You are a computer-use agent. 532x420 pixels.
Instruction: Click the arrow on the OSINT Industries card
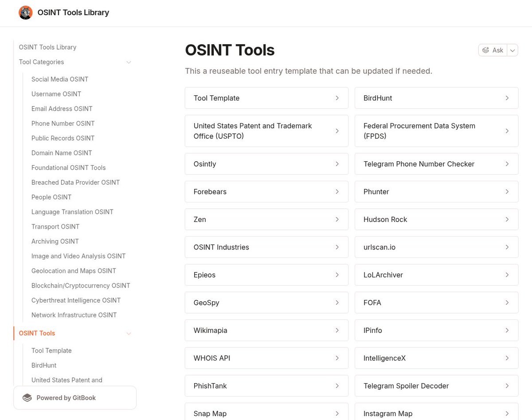pyautogui.click(x=337, y=247)
